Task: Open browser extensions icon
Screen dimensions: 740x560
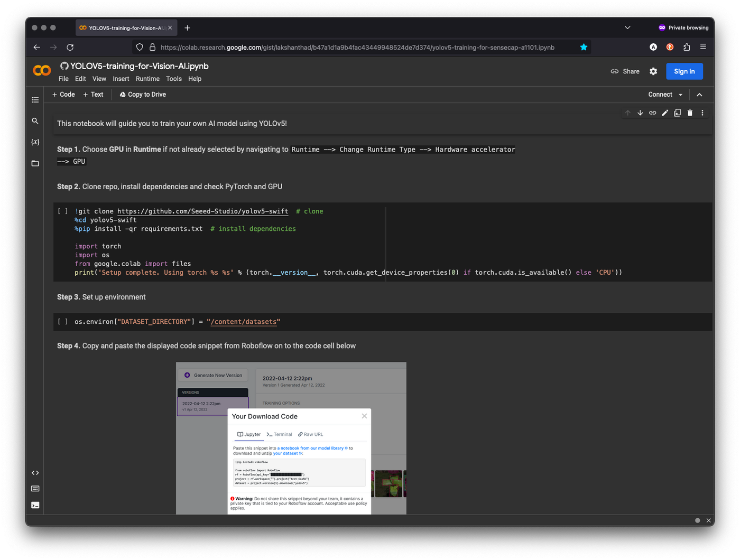Action: (x=687, y=47)
